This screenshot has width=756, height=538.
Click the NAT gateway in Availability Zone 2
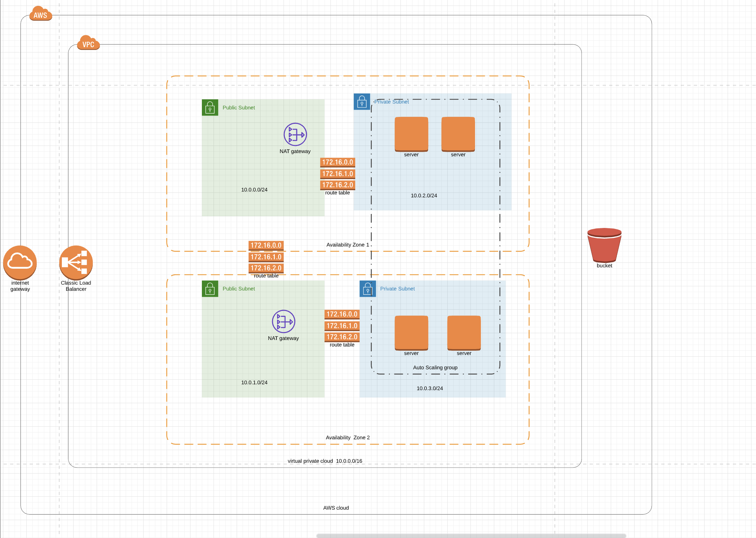[x=284, y=321]
